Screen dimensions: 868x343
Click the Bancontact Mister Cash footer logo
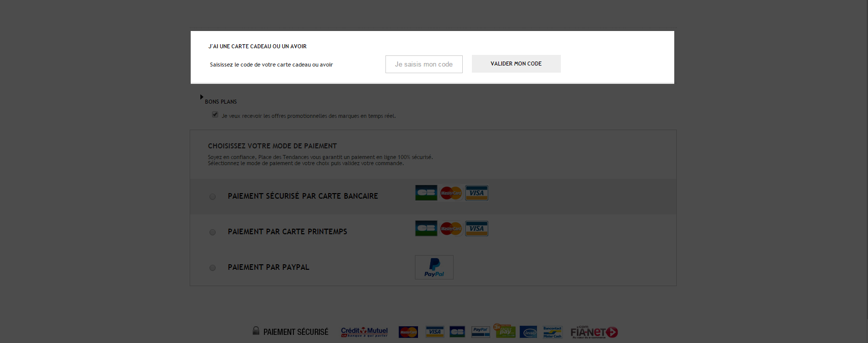[552, 332]
